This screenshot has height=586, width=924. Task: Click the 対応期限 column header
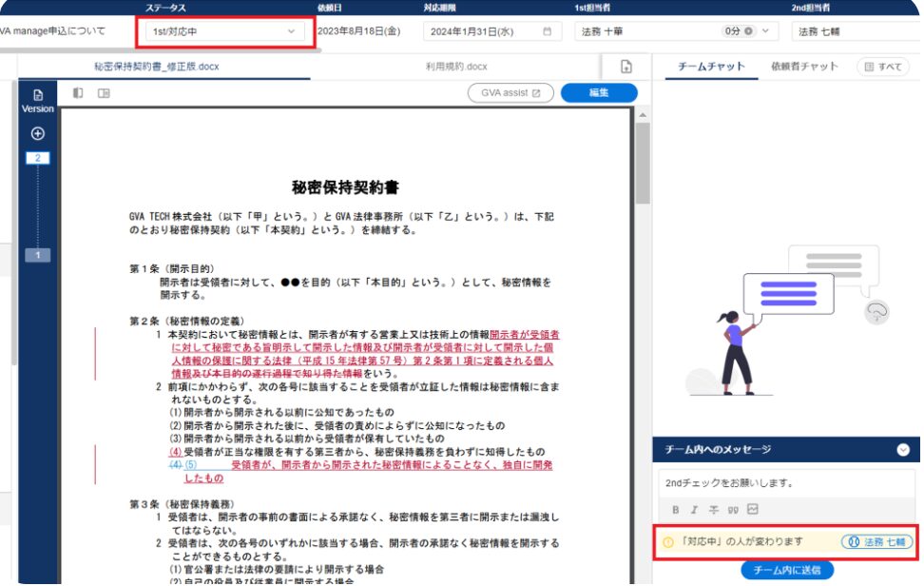pos(439,8)
